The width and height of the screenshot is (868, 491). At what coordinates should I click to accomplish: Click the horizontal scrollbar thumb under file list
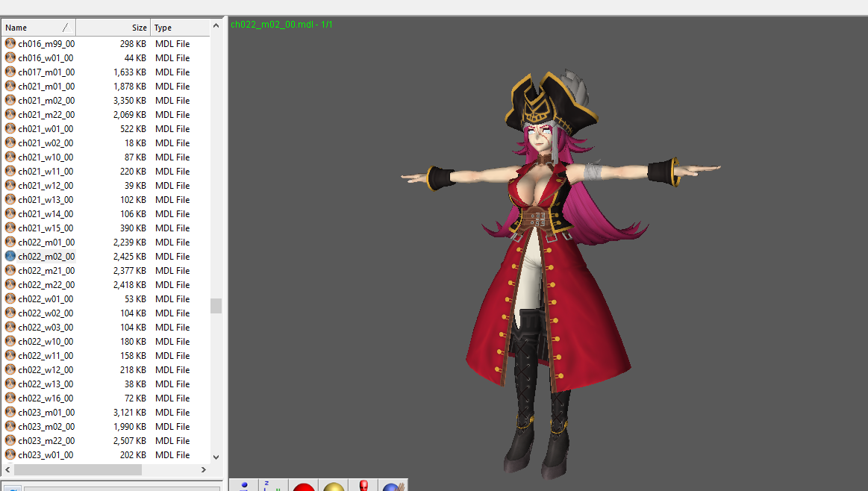[78, 469]
